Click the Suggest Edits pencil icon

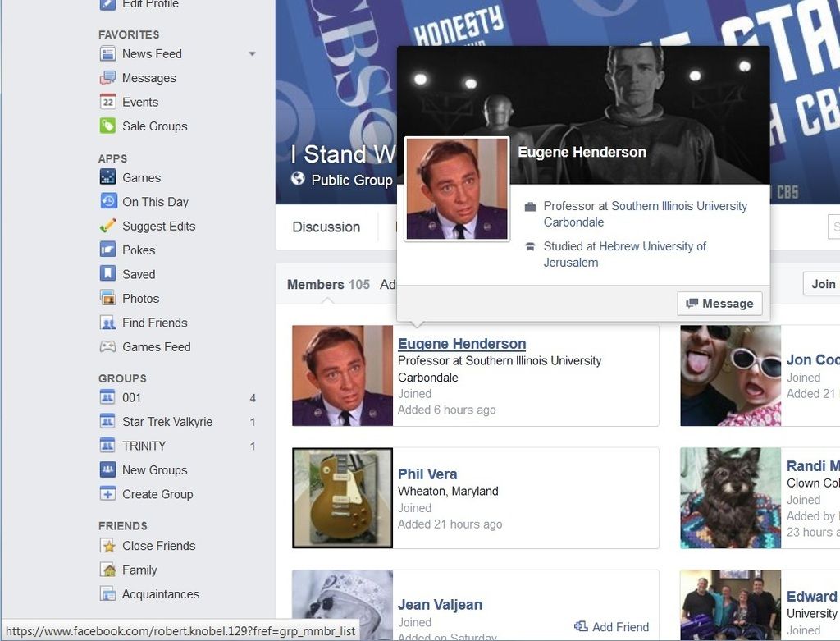pos(107,226)
